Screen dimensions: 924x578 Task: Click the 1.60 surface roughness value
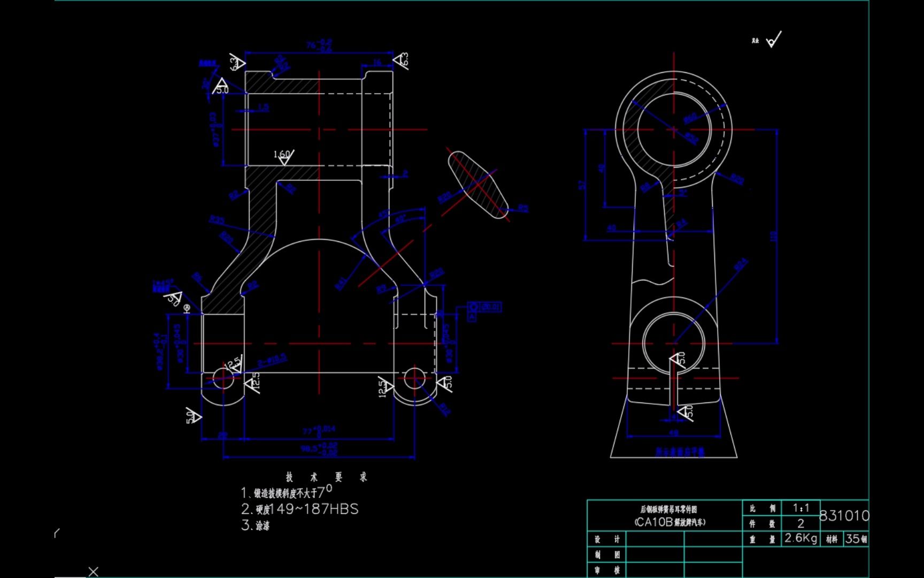point(282,155)
